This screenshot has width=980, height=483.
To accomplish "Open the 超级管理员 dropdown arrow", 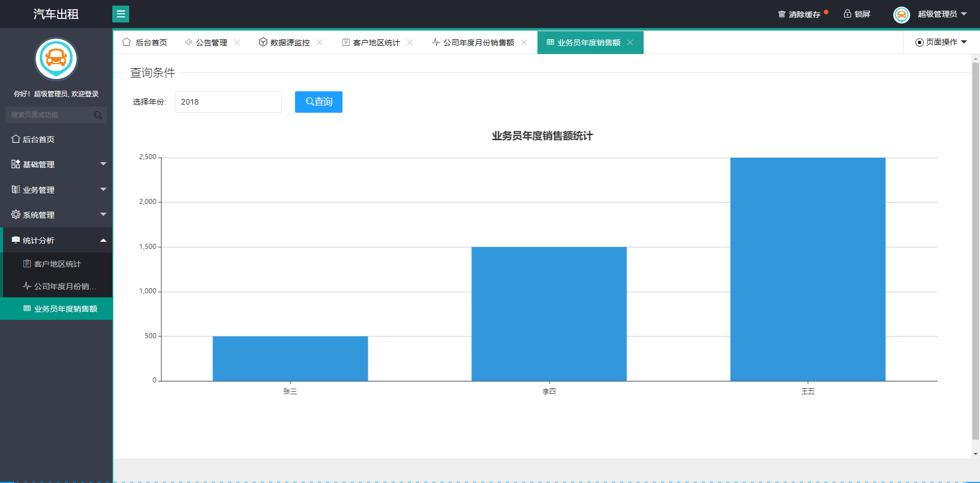I will tap(964, 14).
